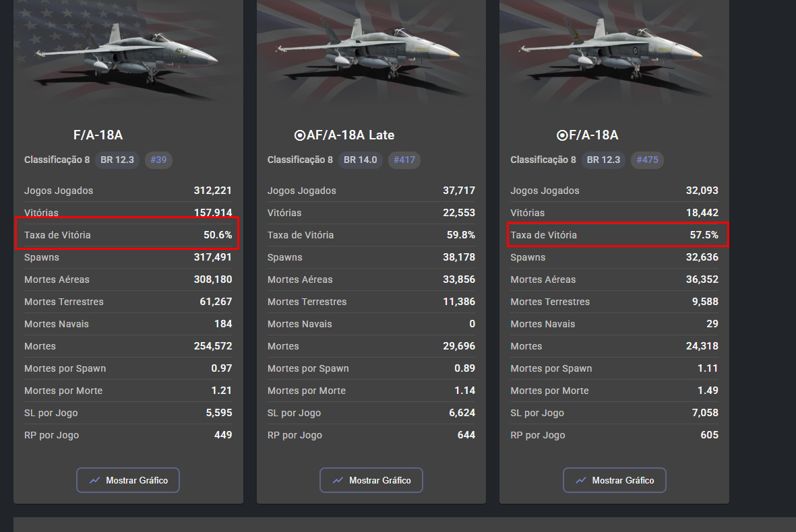Select the 50.6% Taxa de Vitória row
This screenshot has height=532, width=796.
tap(128, 235)
